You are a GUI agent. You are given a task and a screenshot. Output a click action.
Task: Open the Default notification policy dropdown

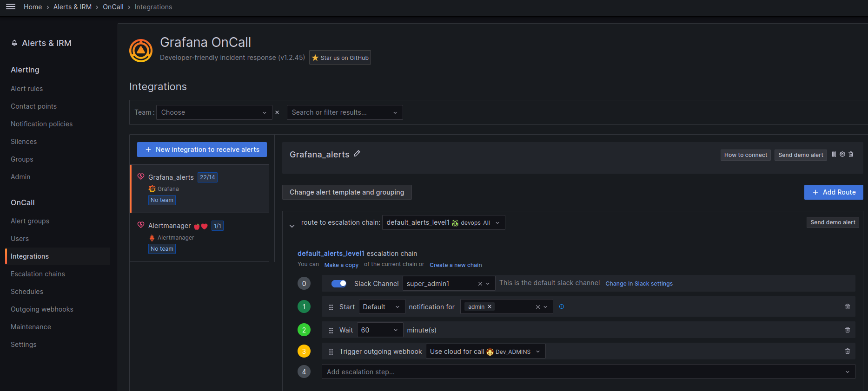(382, 307)
